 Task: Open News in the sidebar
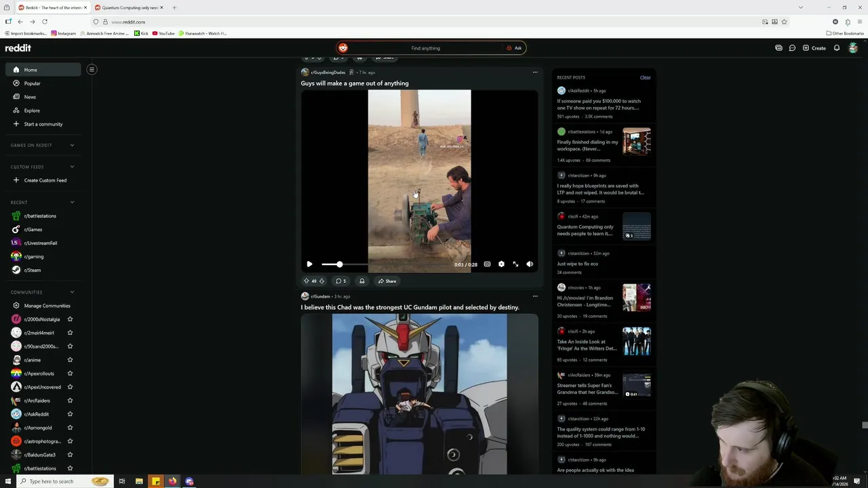[x=43, y=97]
